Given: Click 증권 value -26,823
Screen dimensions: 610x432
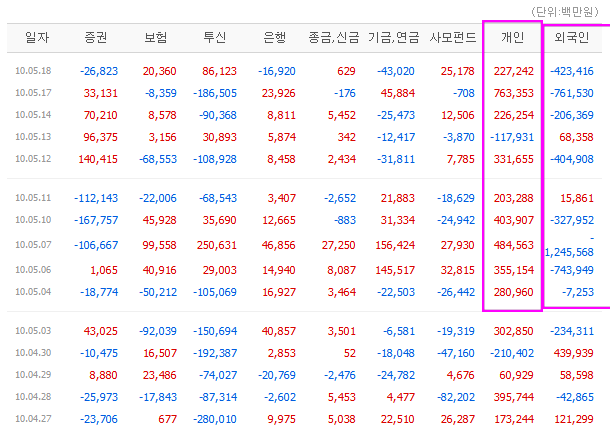Looking at the screenshot, I should tap(99, 71).
